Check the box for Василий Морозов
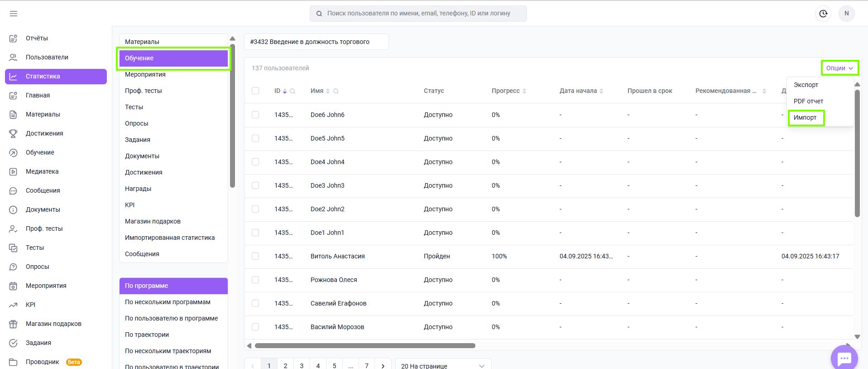This screenshot has height=369, width=868. pyautogui.click(x=255, y=327)
